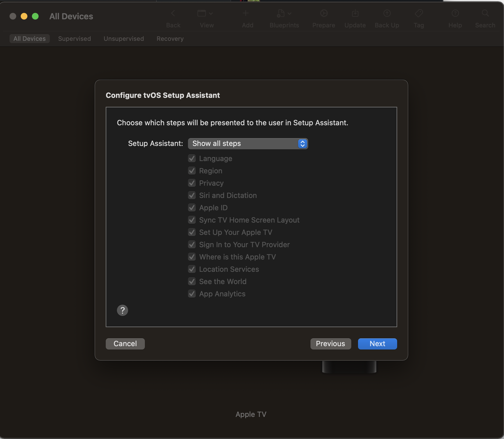Click the round question mark help button
Image resolution: width=504 pixels, height=439 pixels.
(x=123, y=310)
